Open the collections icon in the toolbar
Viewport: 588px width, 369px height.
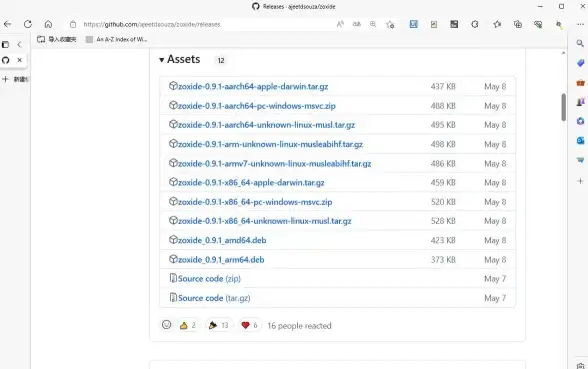coord(518,24)
